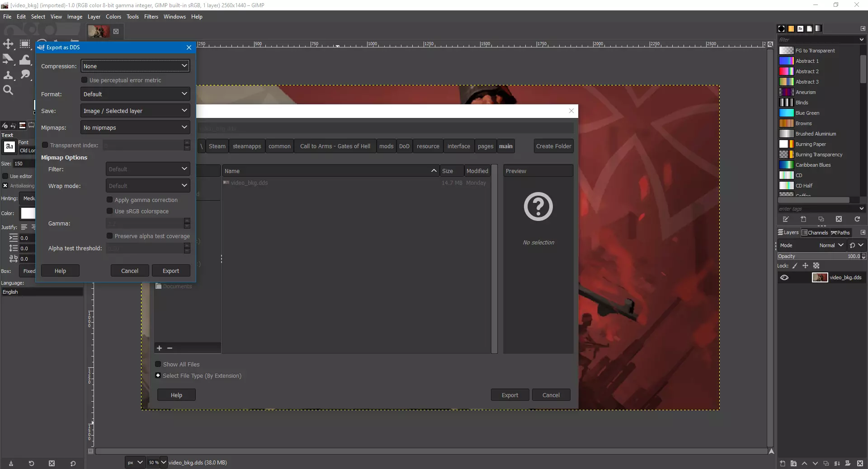Reset tool options to defaults

73,463
